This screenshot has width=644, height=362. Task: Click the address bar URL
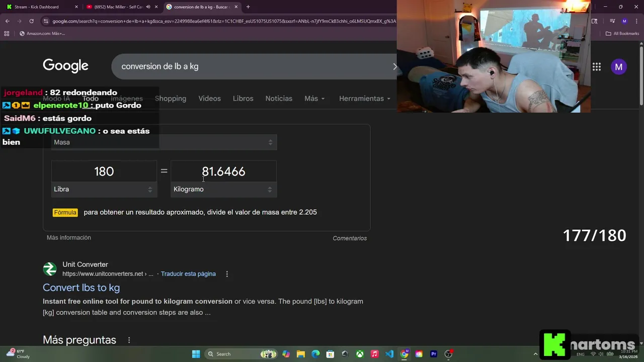pyautogui.click(x=224, y=21)
